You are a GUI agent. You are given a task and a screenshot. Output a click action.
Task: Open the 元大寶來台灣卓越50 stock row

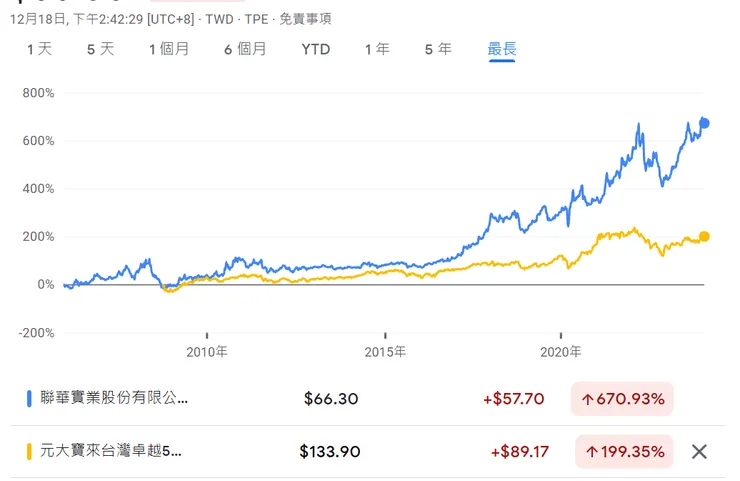(110, 451)
